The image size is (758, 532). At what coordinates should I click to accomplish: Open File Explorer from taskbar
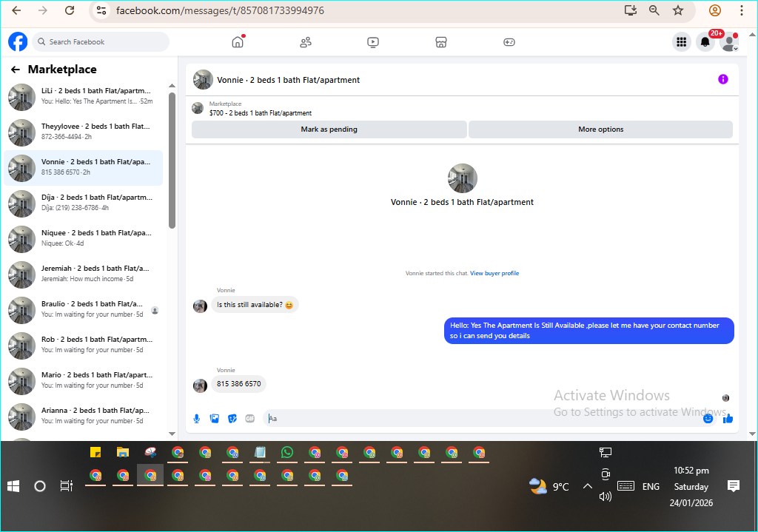[123, 453]
